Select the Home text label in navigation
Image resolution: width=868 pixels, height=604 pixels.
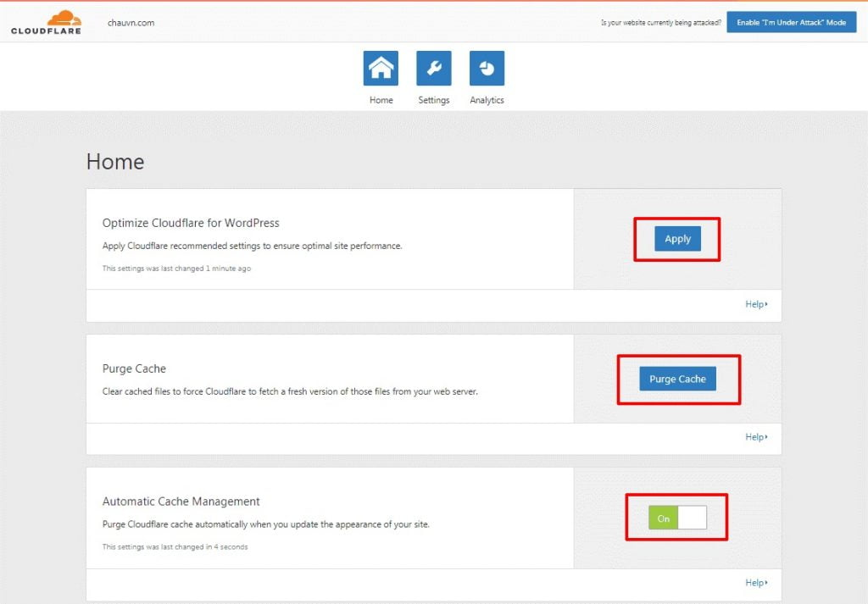(x=381, y=100)
